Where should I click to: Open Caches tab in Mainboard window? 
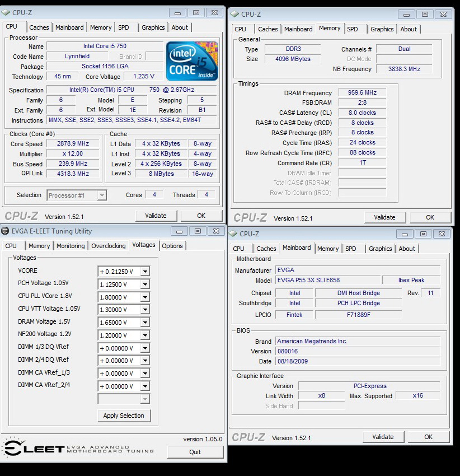click(266, 249)
